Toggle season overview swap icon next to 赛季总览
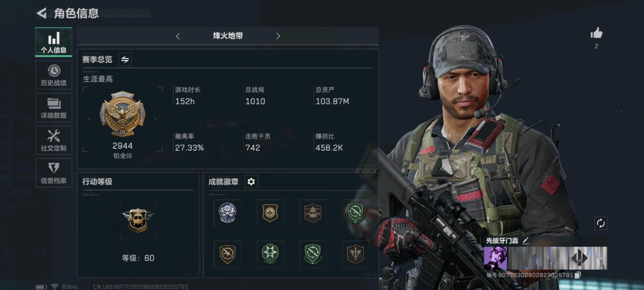The height and width of the screenshot is (290, 644). coord(125,59)
